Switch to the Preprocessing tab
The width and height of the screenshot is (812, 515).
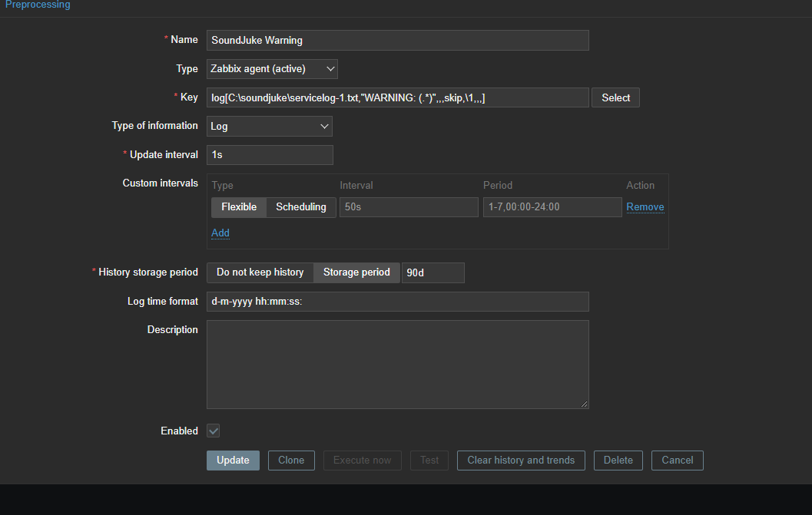pos(38,5)
